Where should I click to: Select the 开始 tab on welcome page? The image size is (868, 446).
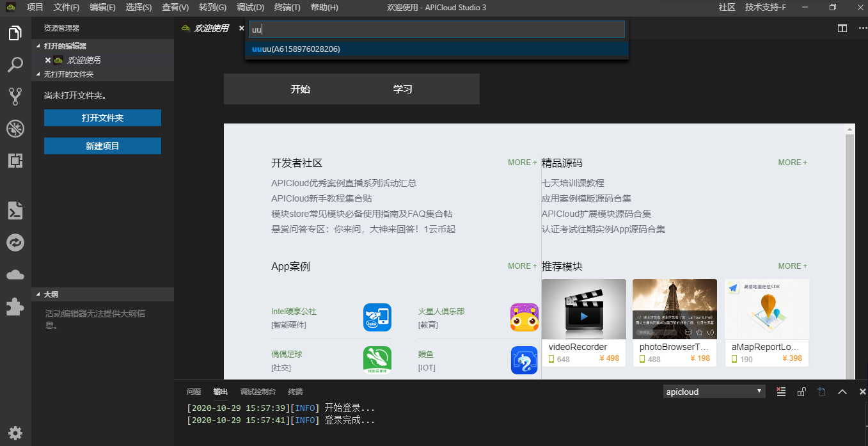coord(301,89)
